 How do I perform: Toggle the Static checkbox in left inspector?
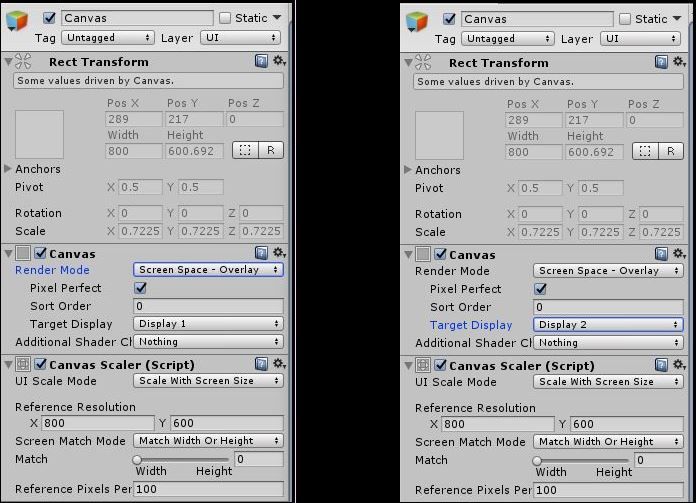coord(225,18)
